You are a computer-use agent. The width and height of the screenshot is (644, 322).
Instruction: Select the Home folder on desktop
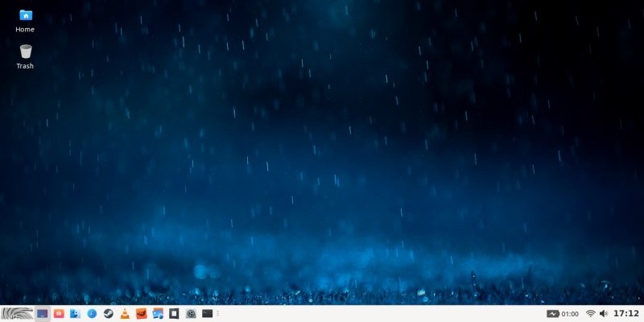pos(25,19)
